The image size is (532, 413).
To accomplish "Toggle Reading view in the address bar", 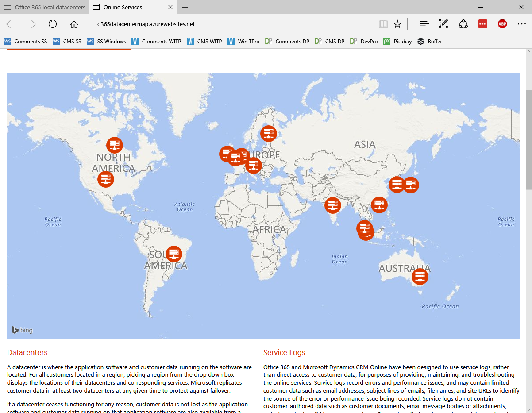I will tap(383, 24).
